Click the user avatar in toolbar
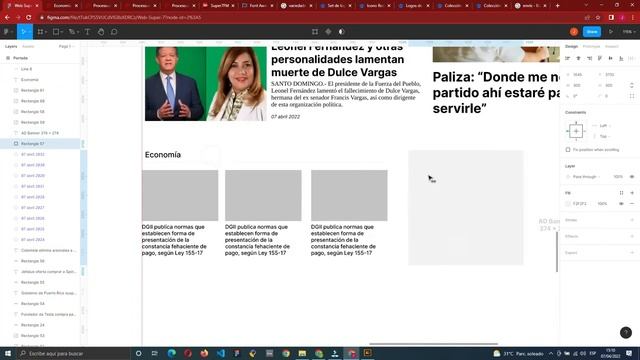Viewport: 640px width, 360px height. click(x=574, y=31)
